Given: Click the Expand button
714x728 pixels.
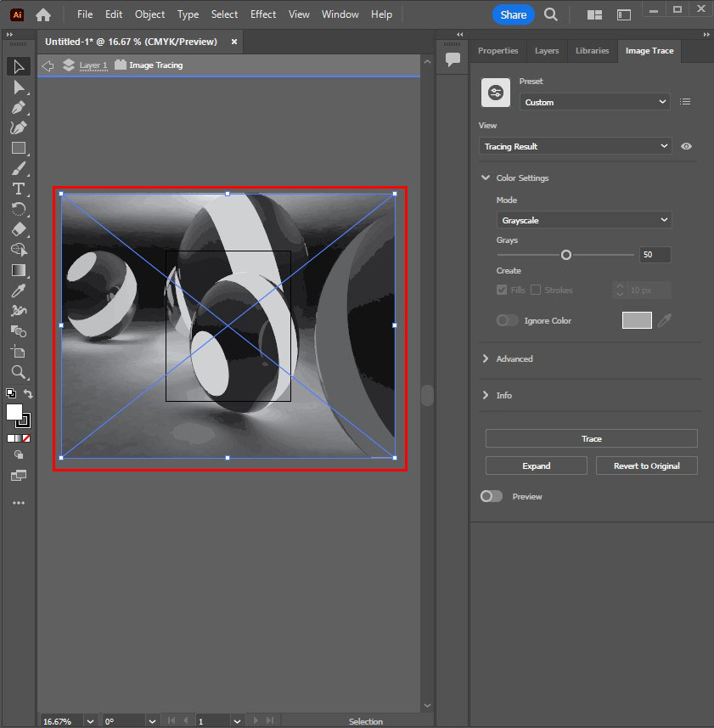Looking at the screenshot, I should 536,466.
